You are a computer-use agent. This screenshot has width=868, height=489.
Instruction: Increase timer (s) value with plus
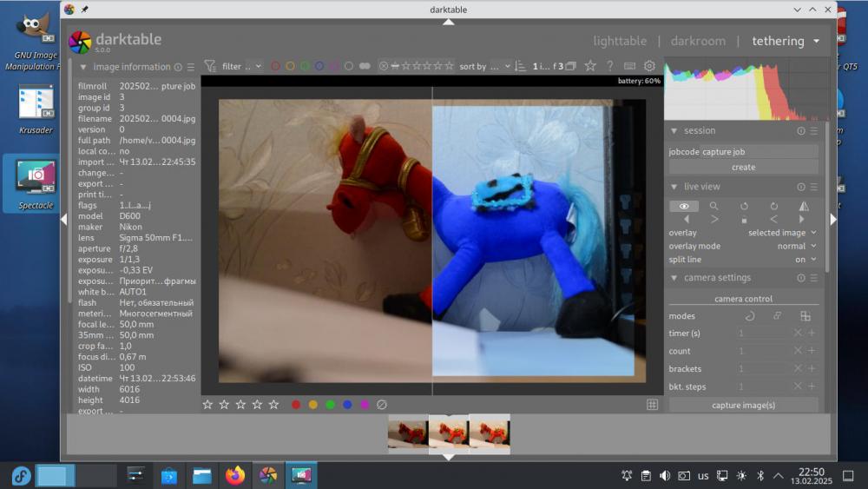812,333
